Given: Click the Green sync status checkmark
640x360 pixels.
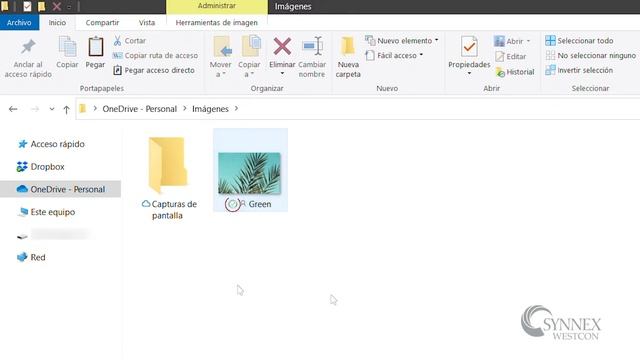Looking at the screenshot, I should 232,204.
